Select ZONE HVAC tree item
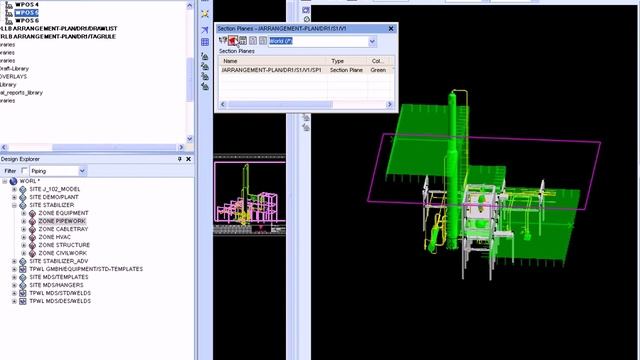The width and height of the screenshot is (640, 360). pos(54,237)
